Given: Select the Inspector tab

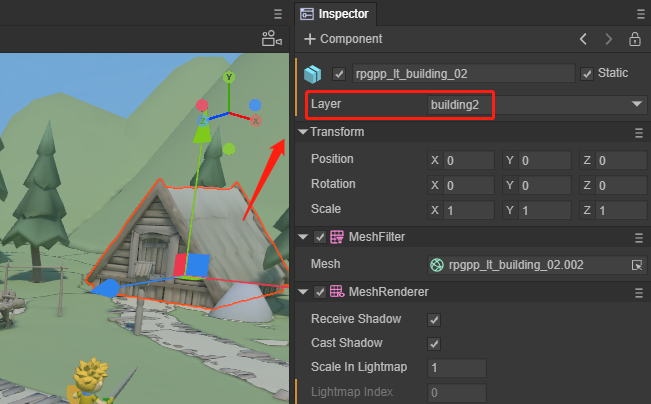Looking at the screenshot, I should pyautogui.click(x=335, y=14).
